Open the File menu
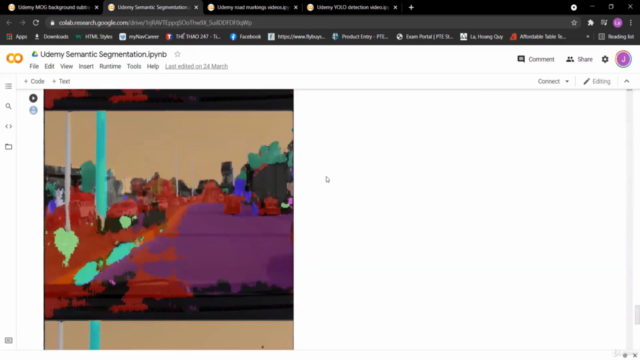The width and height of the screenshot is (640, 360). coord(34,66)
